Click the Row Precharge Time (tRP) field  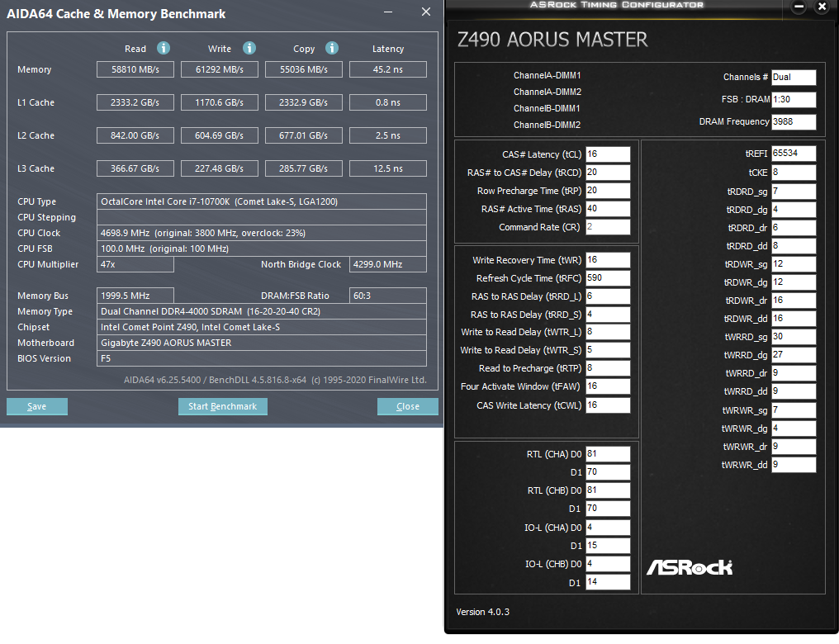pyautogui.click(x=608, y=191)
